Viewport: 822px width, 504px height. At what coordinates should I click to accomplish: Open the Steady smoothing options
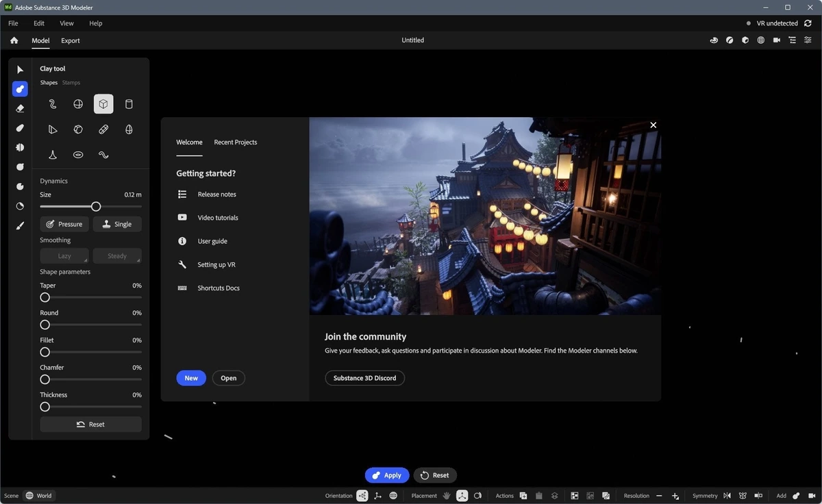point(117,256)
